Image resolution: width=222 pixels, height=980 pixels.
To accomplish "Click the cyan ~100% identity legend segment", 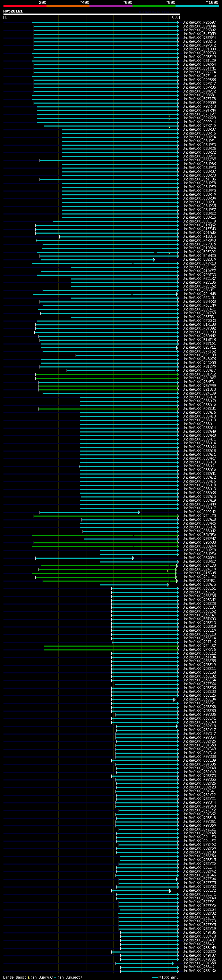I will click(x=197, y=6).
